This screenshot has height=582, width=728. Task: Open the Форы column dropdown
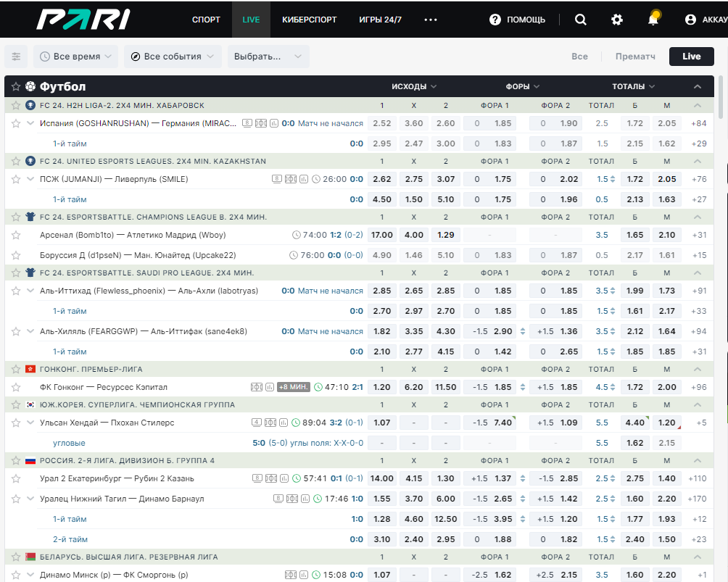[x=523, y=86]
